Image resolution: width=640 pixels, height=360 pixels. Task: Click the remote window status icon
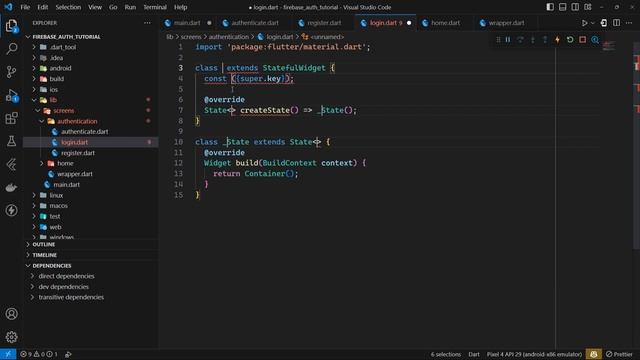(8, 354)
